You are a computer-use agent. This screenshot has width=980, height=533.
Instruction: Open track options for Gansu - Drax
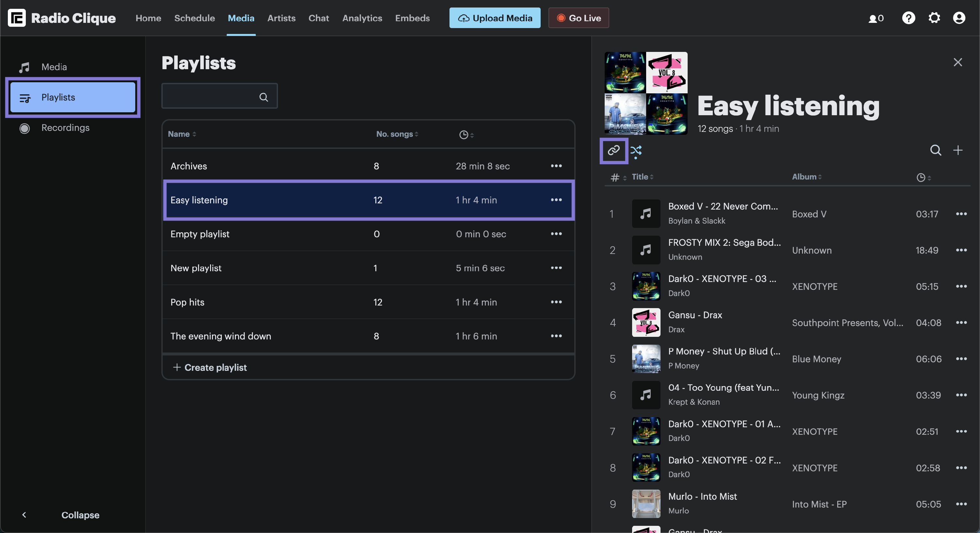[961, 322]
